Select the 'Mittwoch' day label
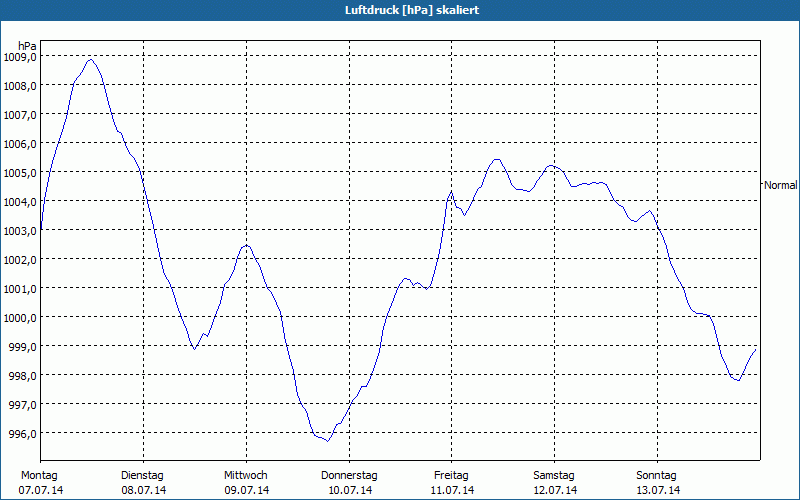The image size is (800, 500). click(246, 476)
